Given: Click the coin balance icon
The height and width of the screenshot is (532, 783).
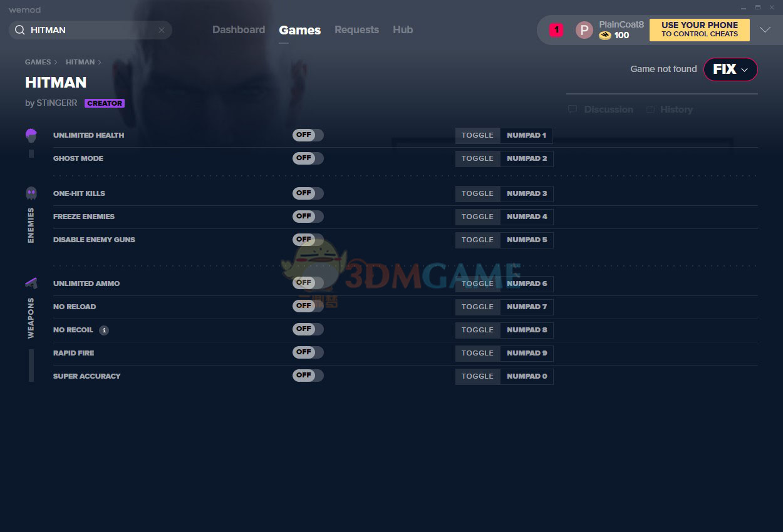Looking at the screenshot, I should [605, 36].
